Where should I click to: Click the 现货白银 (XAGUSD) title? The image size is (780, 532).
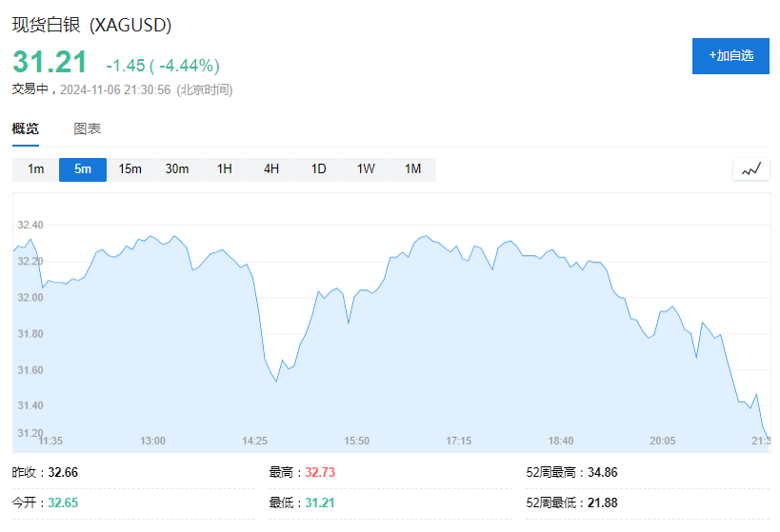pos(91,26)
